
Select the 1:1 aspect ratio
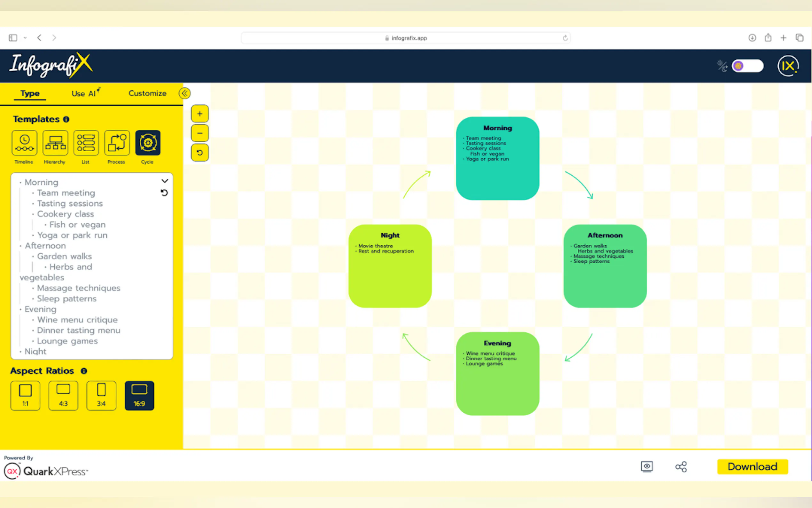(25, 395)
